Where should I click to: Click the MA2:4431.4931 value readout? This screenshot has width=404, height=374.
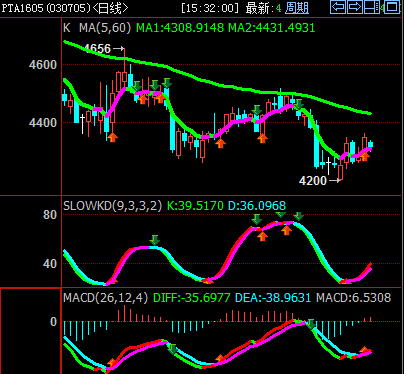(271, 28)
